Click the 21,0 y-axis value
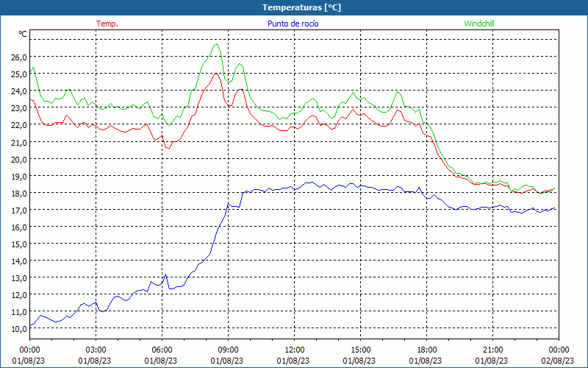This screenshot has height=368, width=588. click(x=19, y=142)
